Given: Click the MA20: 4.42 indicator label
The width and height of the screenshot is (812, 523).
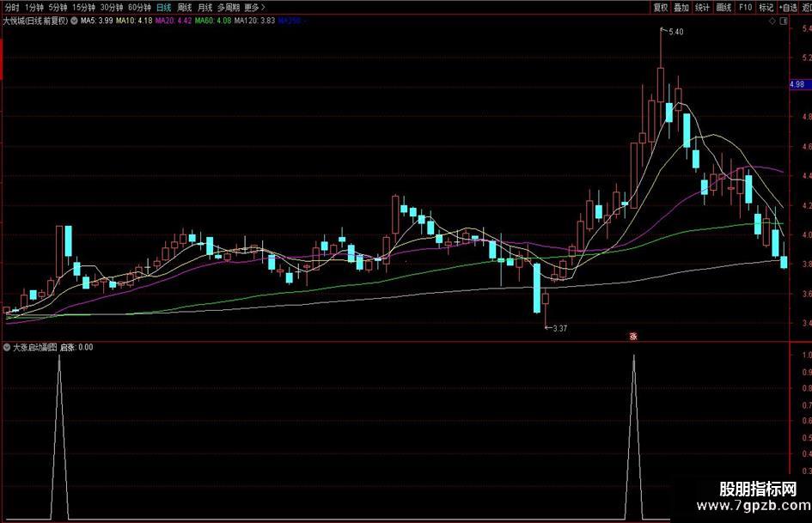Looking at the screenshot, I should pyautogui.click(x=174, y=21).
